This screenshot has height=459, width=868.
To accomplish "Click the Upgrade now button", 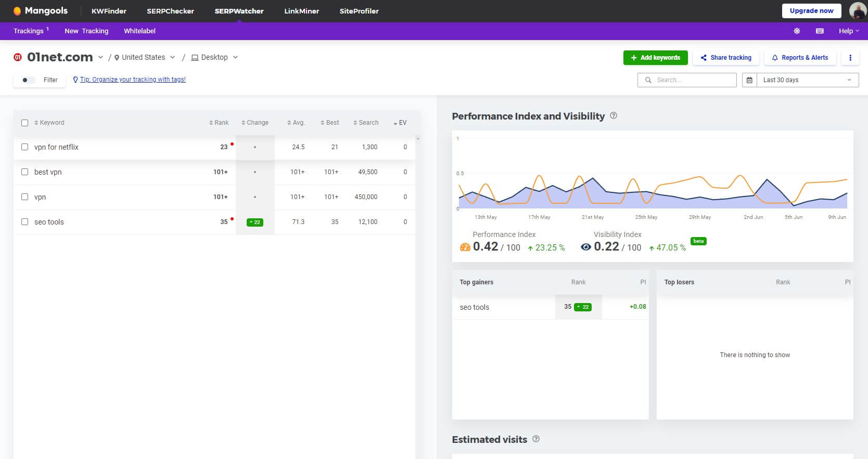I will pyautogui.click(x=811, y=11).
